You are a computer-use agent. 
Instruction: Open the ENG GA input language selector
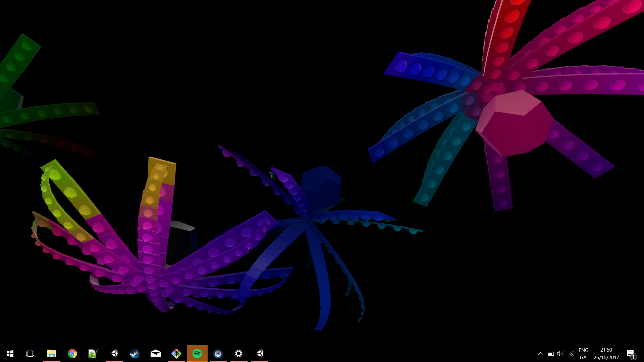(583, 354)
